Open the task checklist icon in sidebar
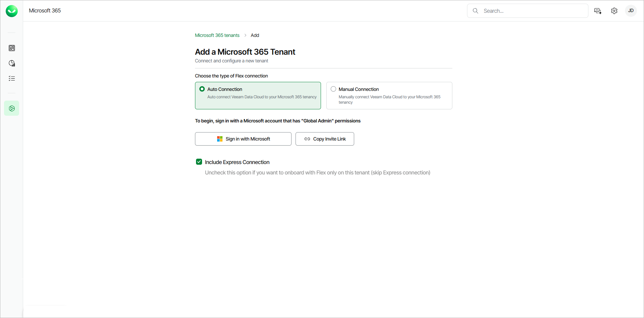This screenshot has height=318, width=644. [12, 78]
